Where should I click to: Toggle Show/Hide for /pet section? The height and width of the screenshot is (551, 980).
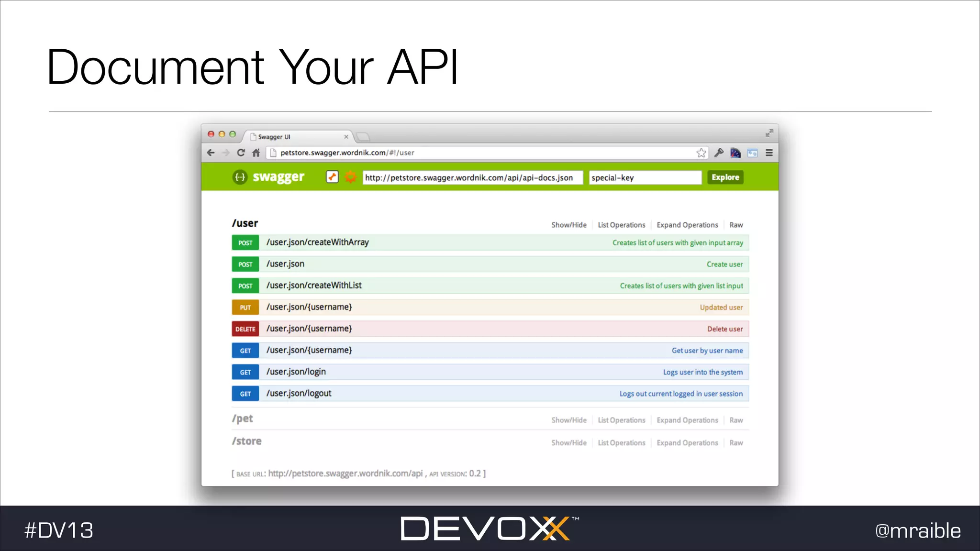(568, 420)
